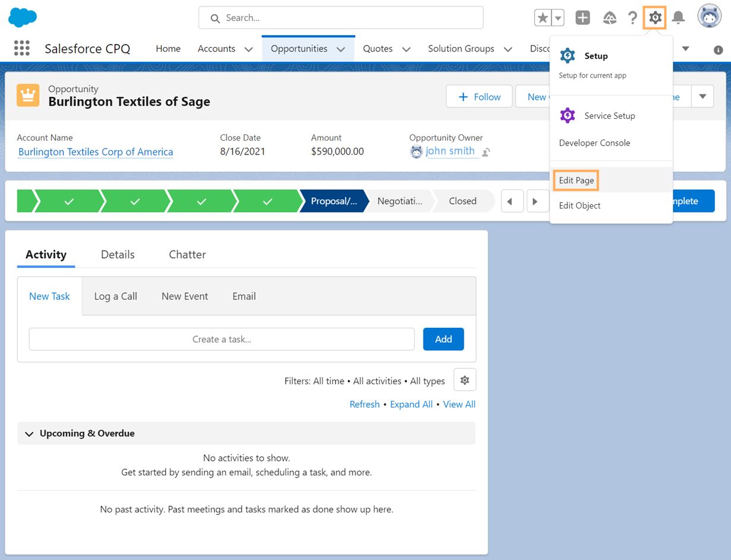Open the activity filter settings gear

pos(465,380)
